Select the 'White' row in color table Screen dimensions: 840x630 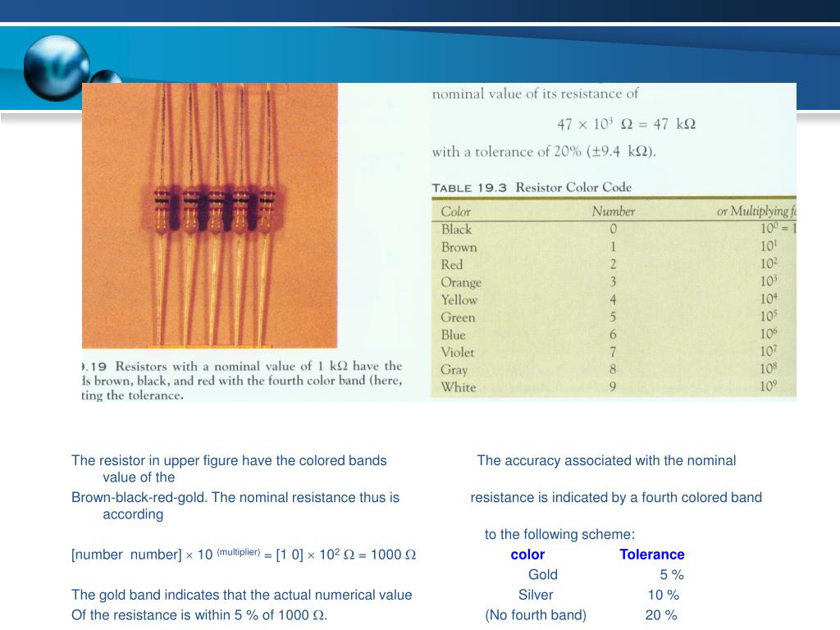(x=614, y=387)
